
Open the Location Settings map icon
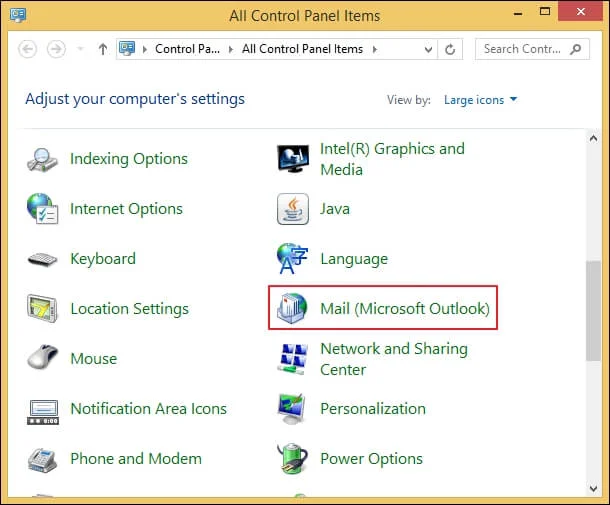coord(42,309)
